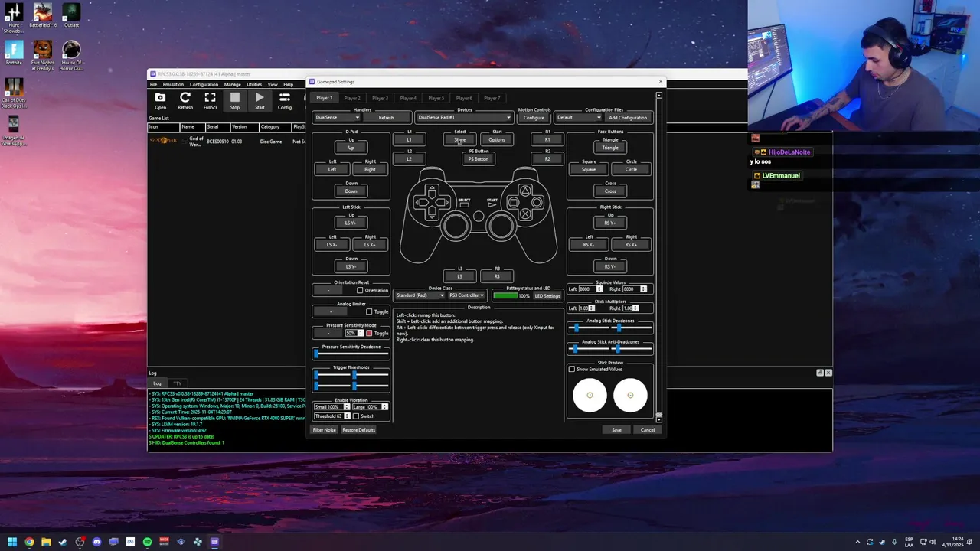Click the right Analog Stick Anti-Deadzones slider
The image size is (980, 551).
click(632, 349)
